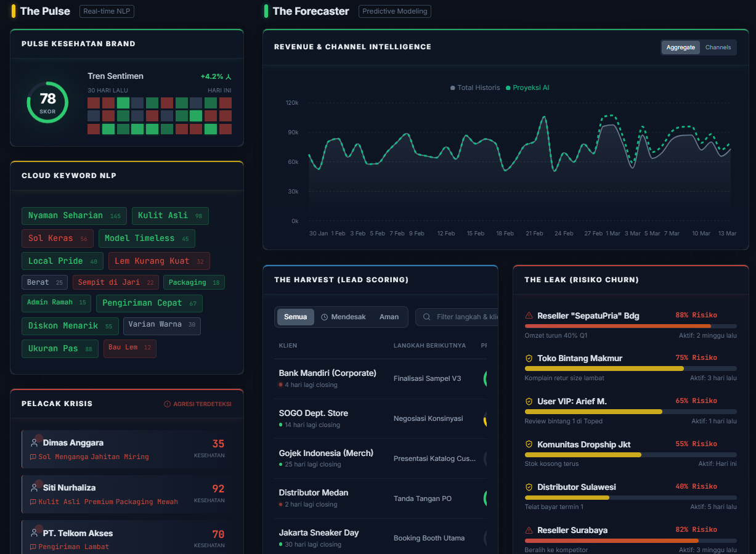Click the trend icon beside +4.2%
Screen dimensions: 756x554
[x=229, y=77]
